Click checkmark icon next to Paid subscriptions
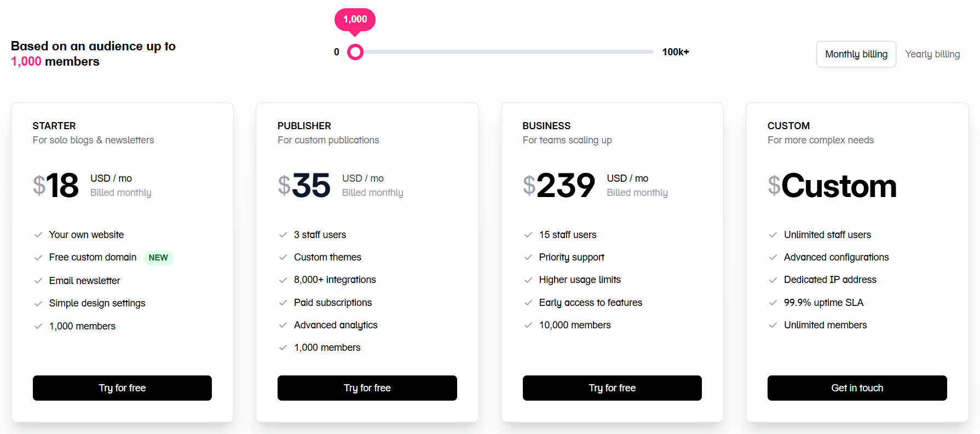The height and width of the screenshot is (434, 980). pyautogui.click(x=283, y=303)
